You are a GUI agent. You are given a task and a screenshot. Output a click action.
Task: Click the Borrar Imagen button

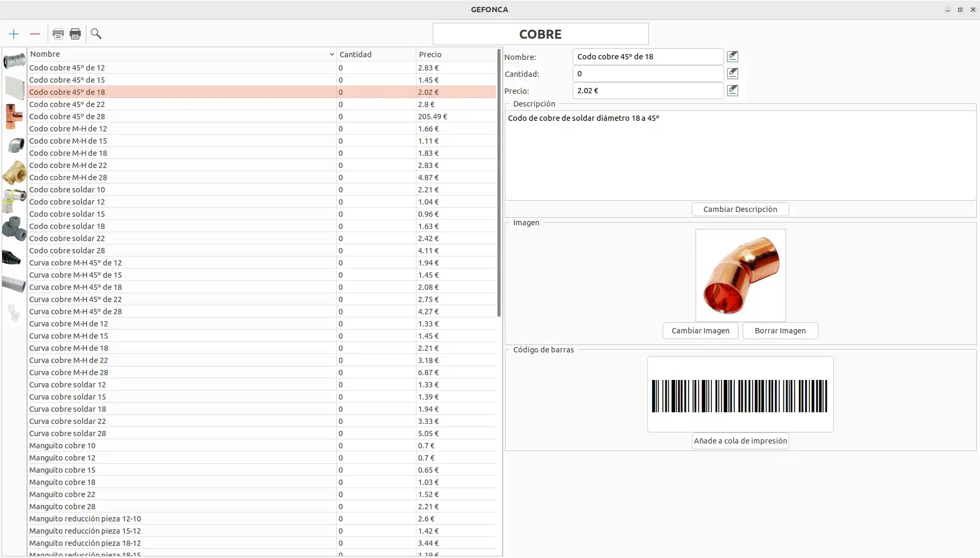tap(780, 331)
